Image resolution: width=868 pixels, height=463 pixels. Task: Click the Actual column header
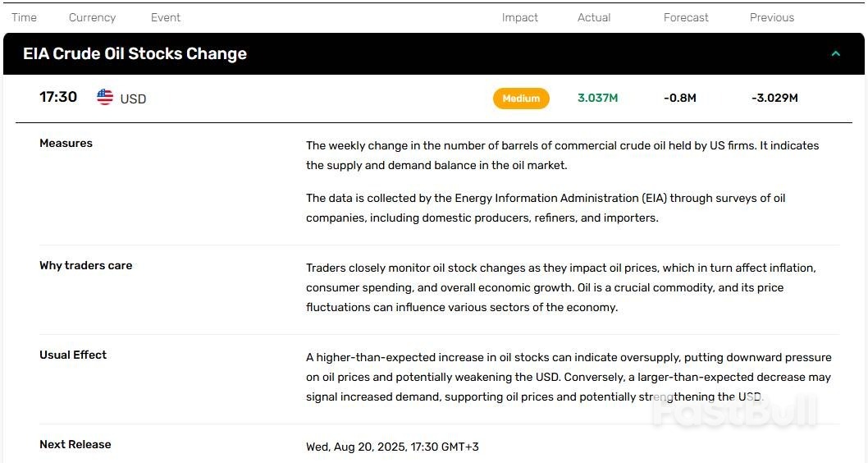pyautogui.click(x=594, y=17)
